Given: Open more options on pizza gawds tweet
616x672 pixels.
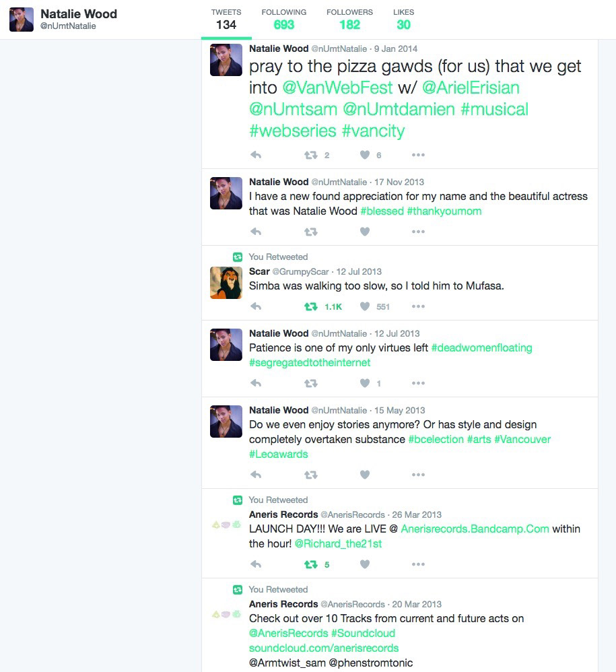Looking at the screenshot, I should [x=418, y=155].
